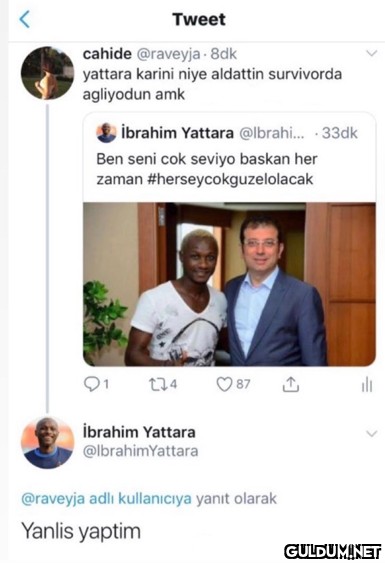
Task: Retweet using the retweet icon
Action: click(x=163, y=385)
